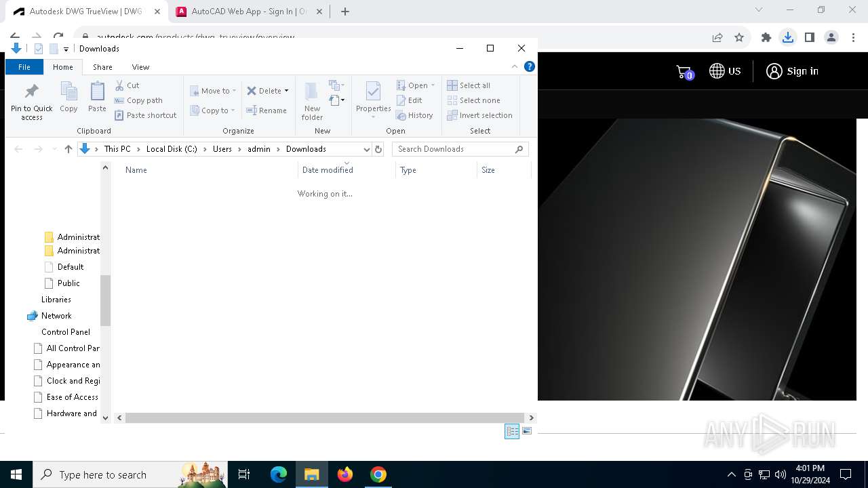Screen dimensions: 868x488
Task: Open Firefox from taskbar
Action: 345,474
